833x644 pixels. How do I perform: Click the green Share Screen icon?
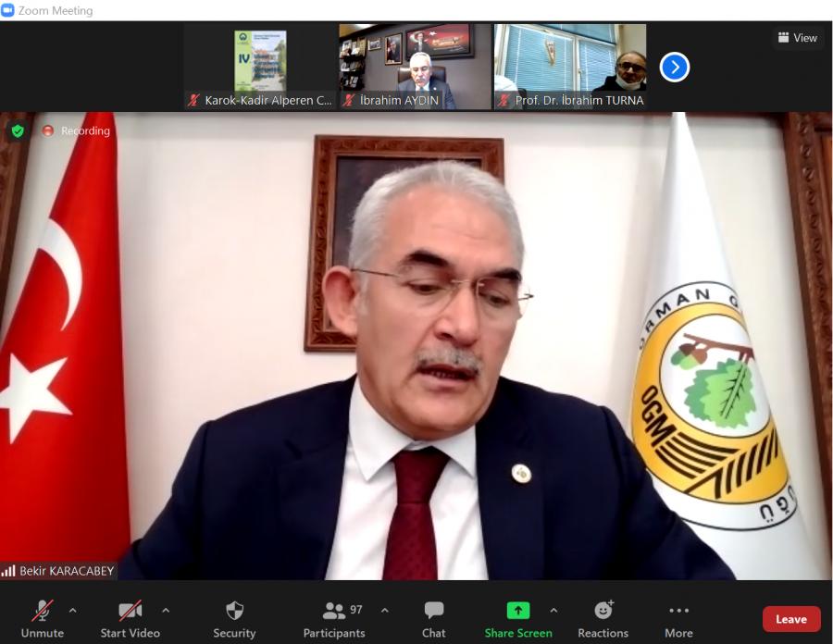518,611
